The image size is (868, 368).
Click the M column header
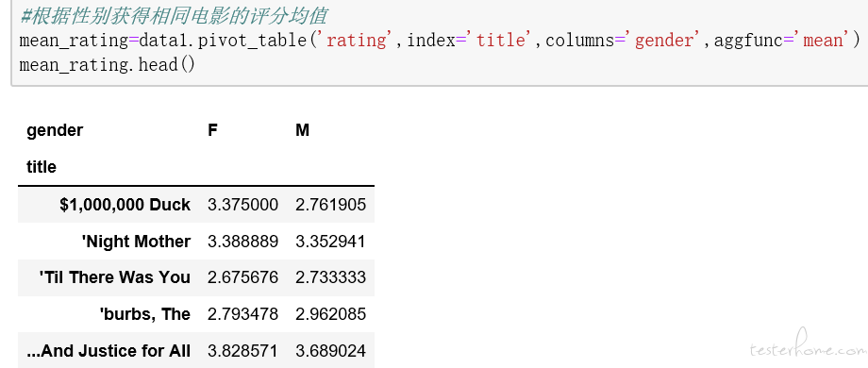pos(302,130)
